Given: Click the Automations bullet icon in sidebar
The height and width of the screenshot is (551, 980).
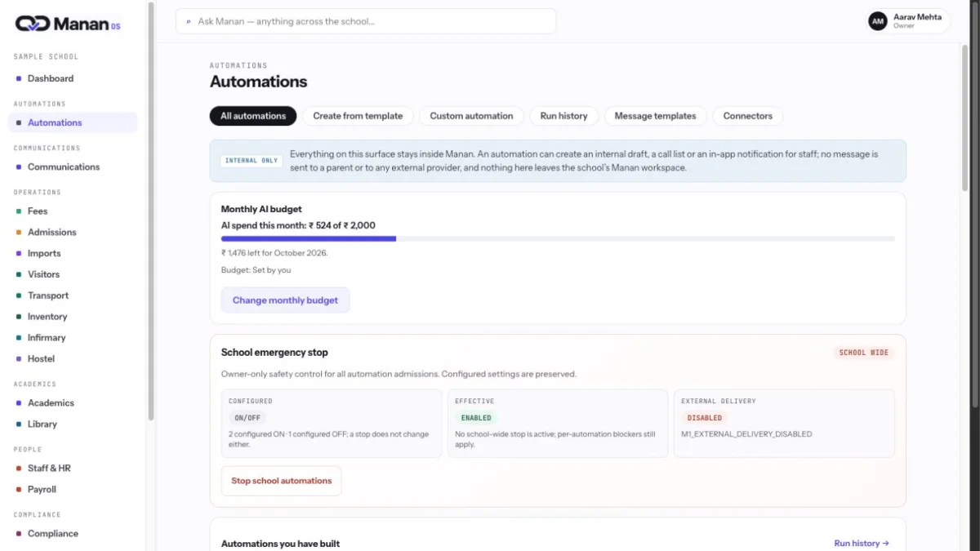Looking at the screenshot, I should tap(19, 123).
